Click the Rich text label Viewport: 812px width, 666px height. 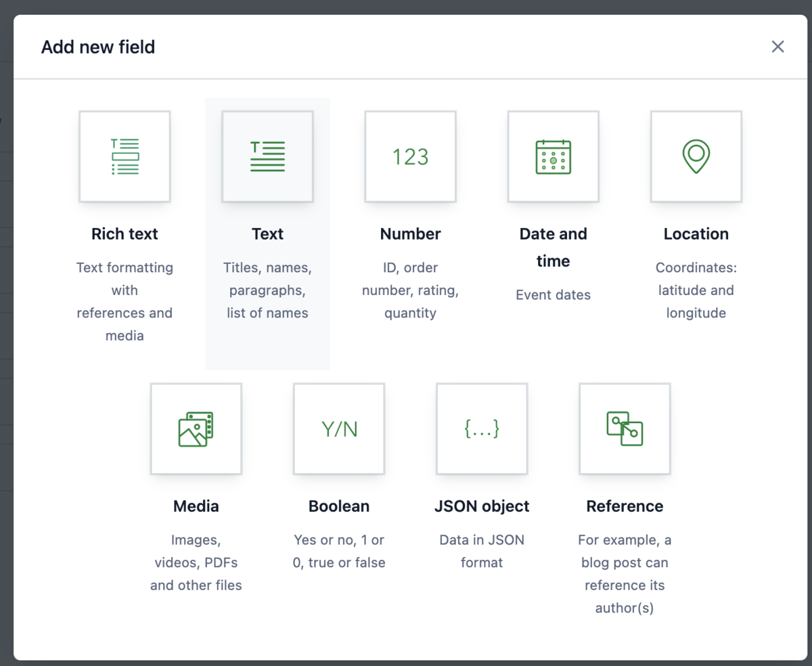(x=125, y=234)
